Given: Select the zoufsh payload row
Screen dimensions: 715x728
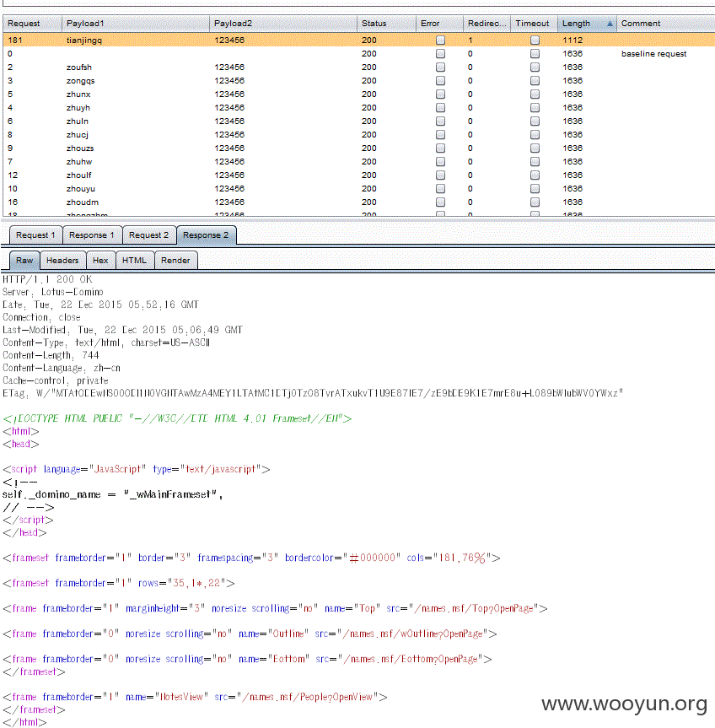Looking at the screenshot, I should click(358, 67).
